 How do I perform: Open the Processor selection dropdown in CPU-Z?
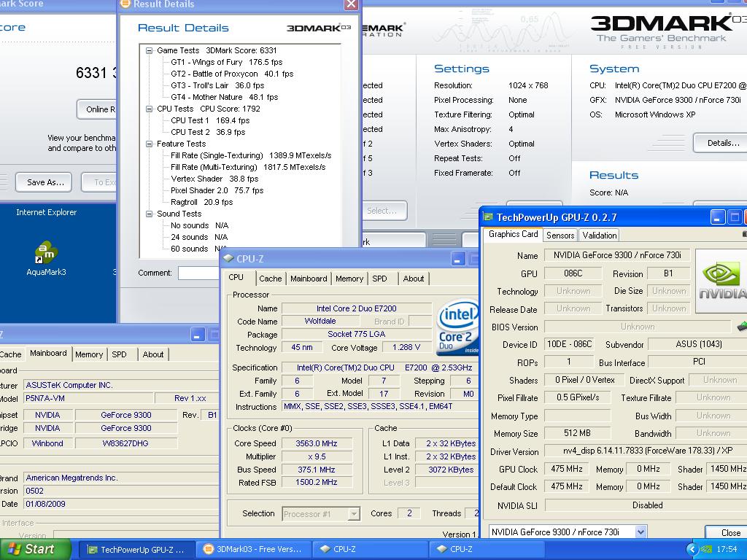click(354, 514)
